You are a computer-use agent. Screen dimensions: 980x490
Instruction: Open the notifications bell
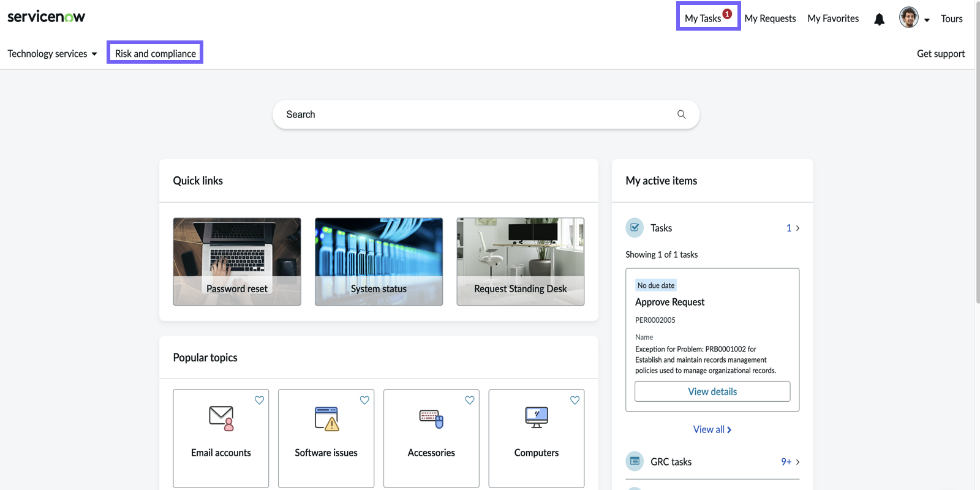click(x=879, y=19)
